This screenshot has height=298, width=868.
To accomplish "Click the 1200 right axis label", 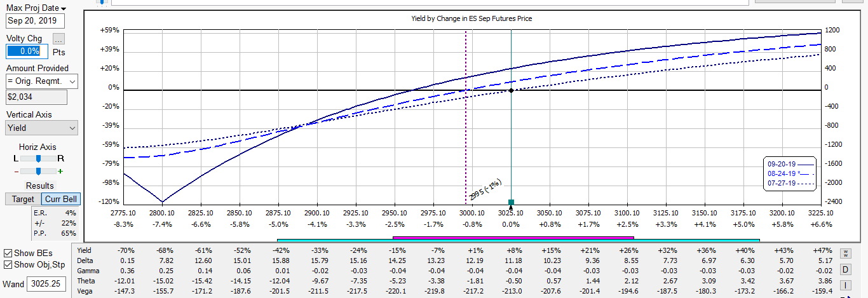I will (832, 30).
